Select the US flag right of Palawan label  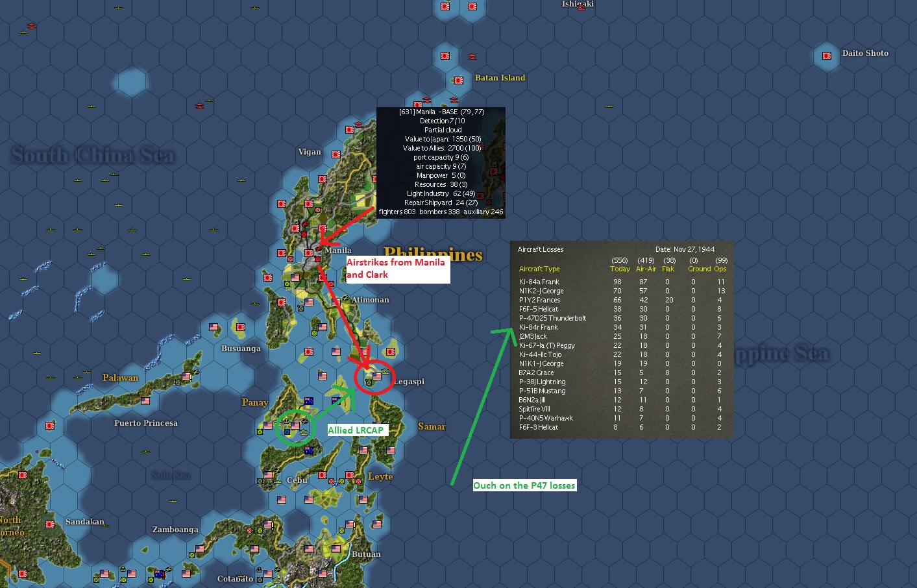[x=186, y=376]
